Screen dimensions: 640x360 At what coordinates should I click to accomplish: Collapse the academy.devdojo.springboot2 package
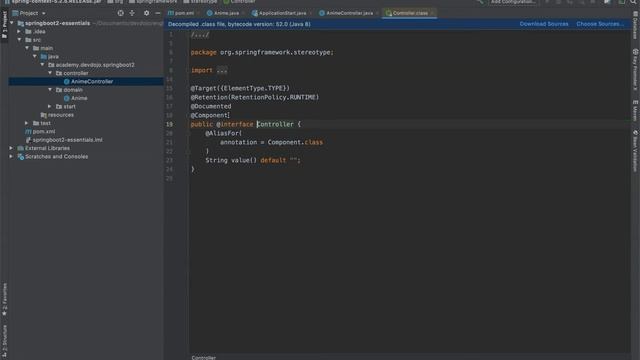[42, 65]
